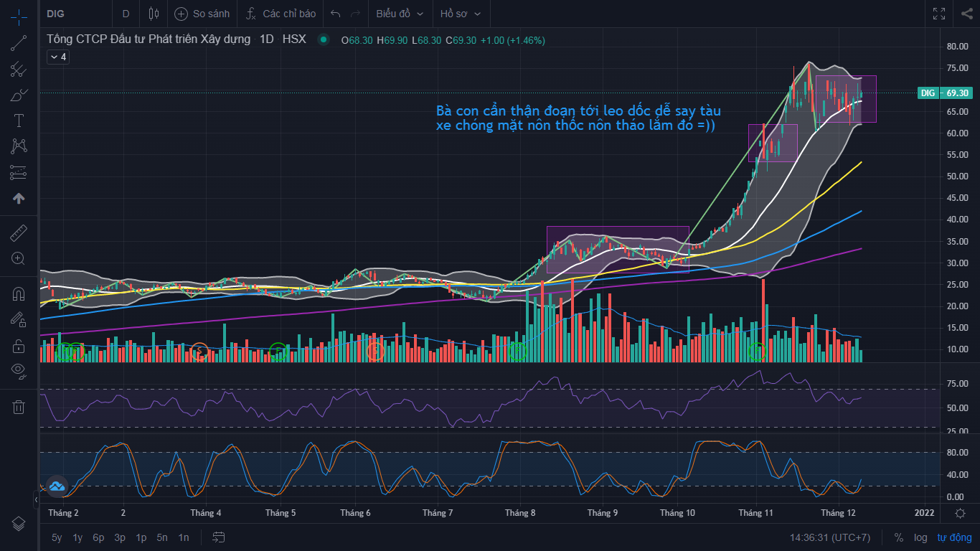Open the Hồ sơ dropdown menu
Screen dimensions: 980x551
point(460,14)
